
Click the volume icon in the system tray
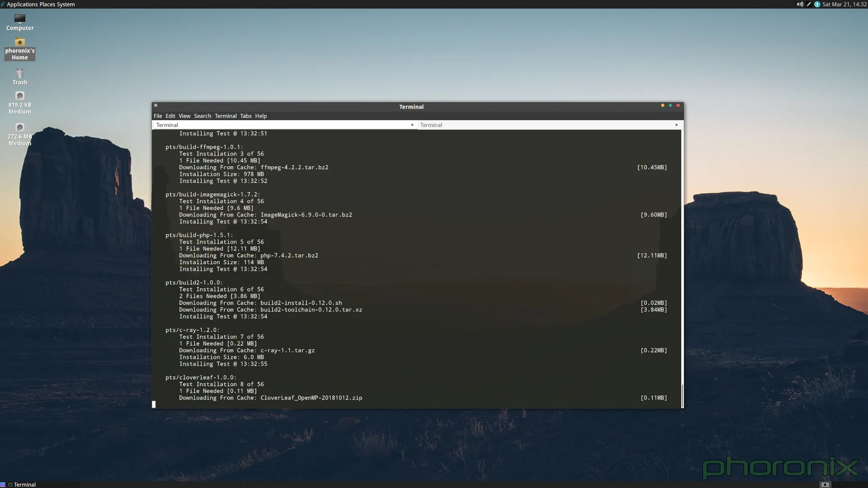[799, 4]
